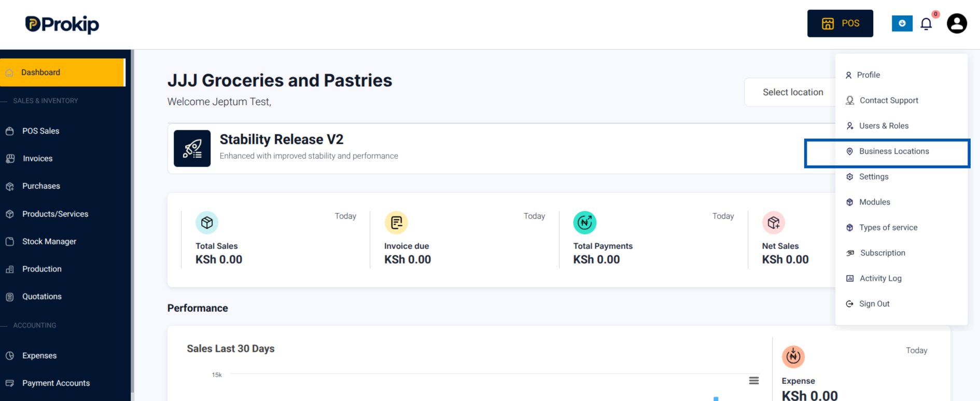Screen dimensions: 980x401
Task: Launch the POS button
Action: pos(840,23)
